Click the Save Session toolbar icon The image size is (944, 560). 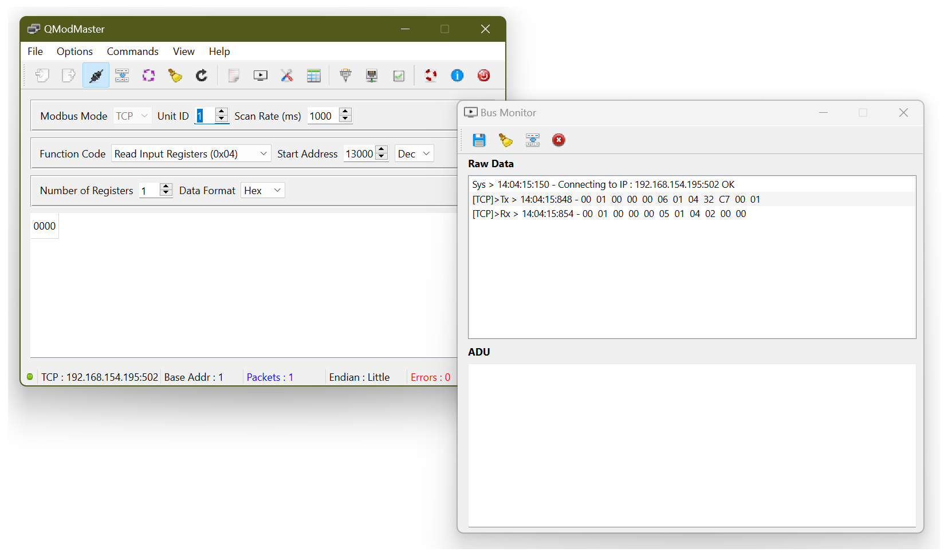click(x=69, y=76)
